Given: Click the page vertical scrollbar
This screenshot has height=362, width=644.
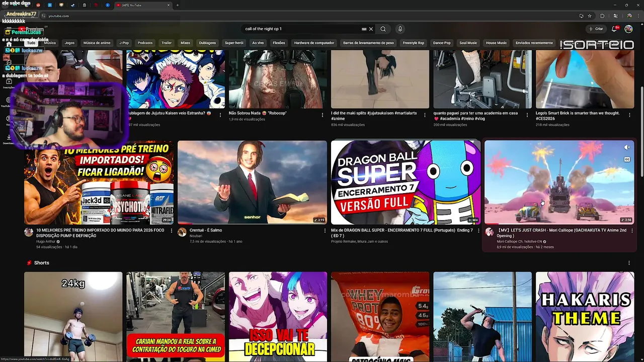Looking at the screenshot, I should coord(641,131).
